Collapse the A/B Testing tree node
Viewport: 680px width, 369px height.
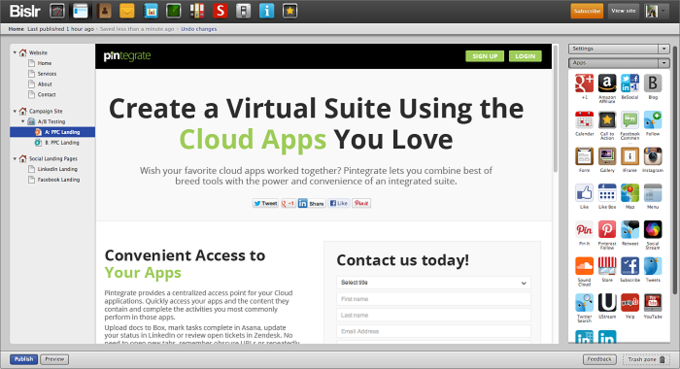(x=23, y=121)
